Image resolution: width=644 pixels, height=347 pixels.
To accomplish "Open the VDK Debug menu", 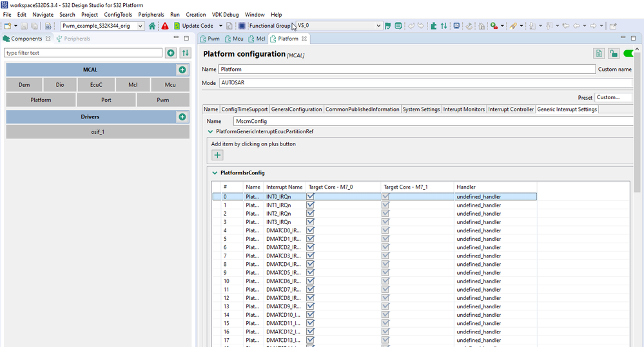I will pos(225,14).
